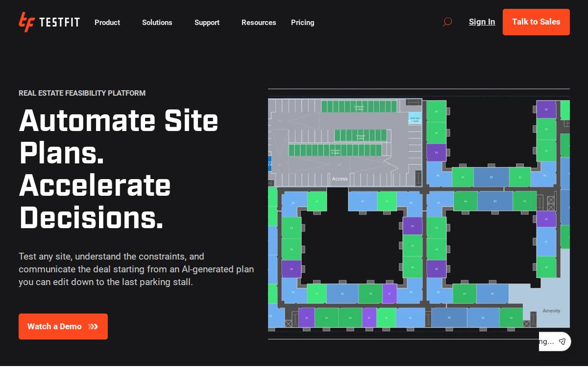The image size is (588, 368).
Task: Click the Talk to Sales button
Action: coord(536,22)
